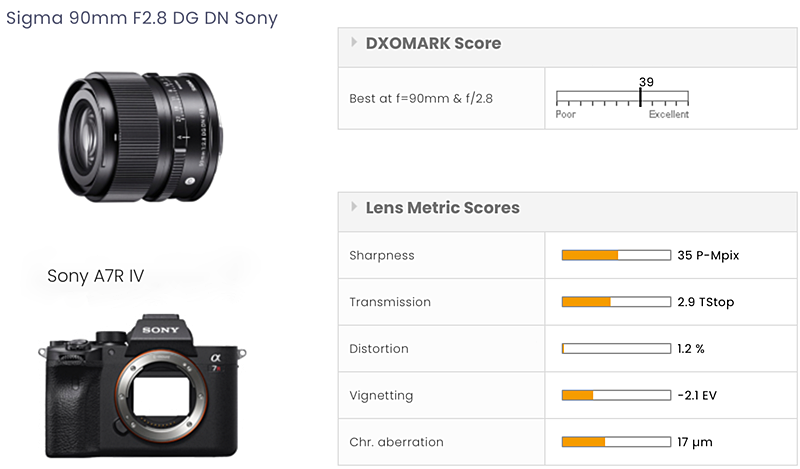Open the Sigma 90mm F2.8 DG DN Sony title

pyautogui.click(x=142, y=18)
